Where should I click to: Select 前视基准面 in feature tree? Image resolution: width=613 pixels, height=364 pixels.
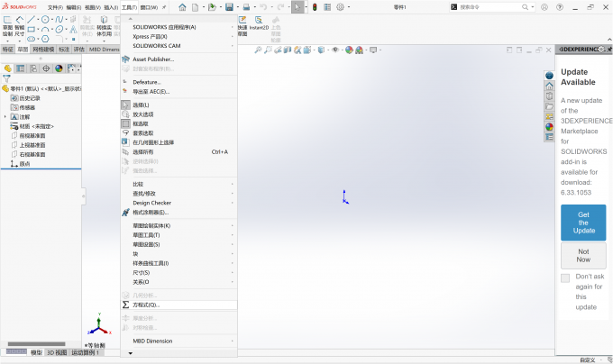[x=32, y=135]
